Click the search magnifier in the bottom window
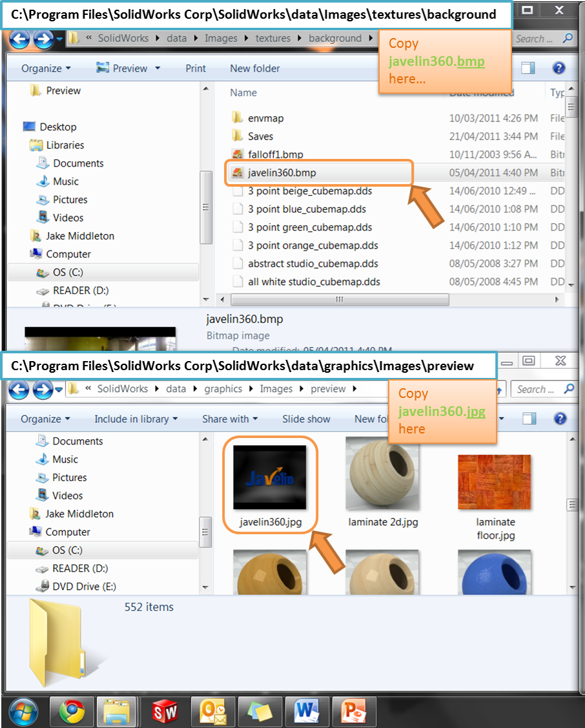The width and height of the screenshot is (585, 728). (569, 389)
